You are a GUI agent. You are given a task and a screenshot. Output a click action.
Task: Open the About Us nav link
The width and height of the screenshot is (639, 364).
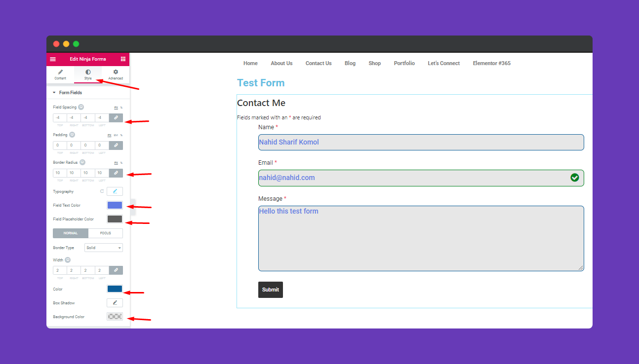(281, 63)
